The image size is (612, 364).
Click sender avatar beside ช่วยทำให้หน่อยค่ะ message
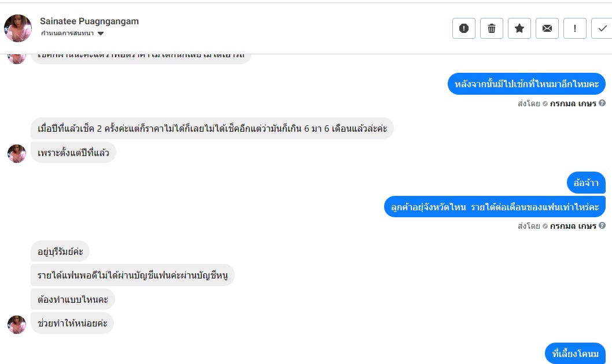point(17,324)
